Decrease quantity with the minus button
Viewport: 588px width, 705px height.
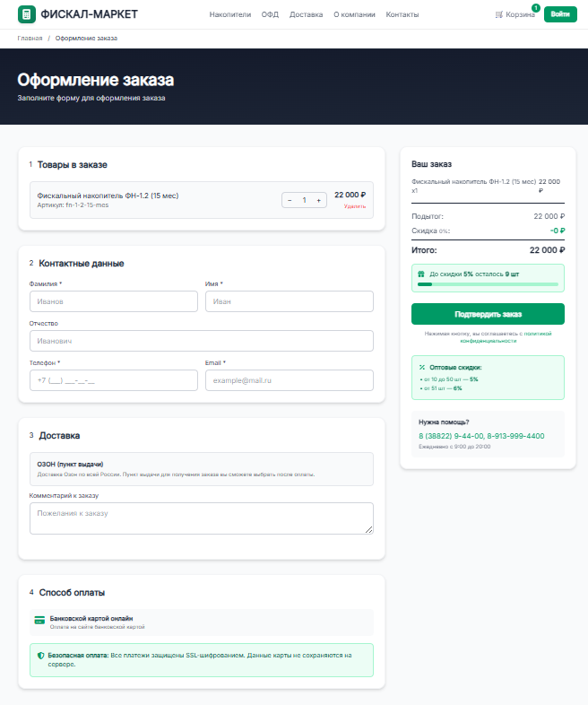pos(290,201)
